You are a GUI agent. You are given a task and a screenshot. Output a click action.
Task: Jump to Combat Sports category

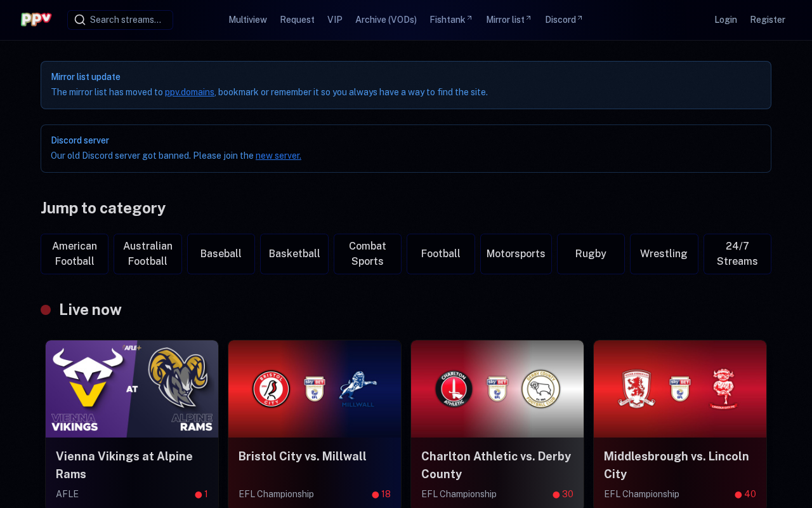tap(367, 254)
